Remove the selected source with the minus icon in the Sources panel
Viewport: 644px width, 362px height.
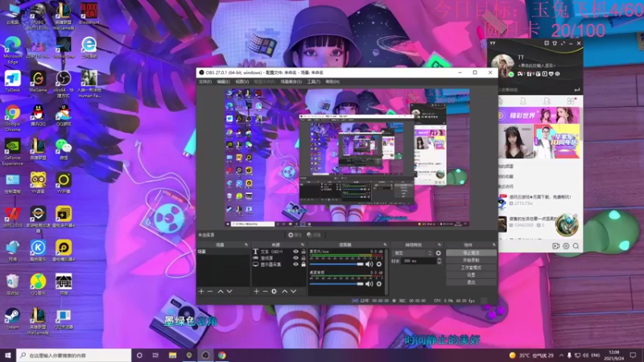266,291
